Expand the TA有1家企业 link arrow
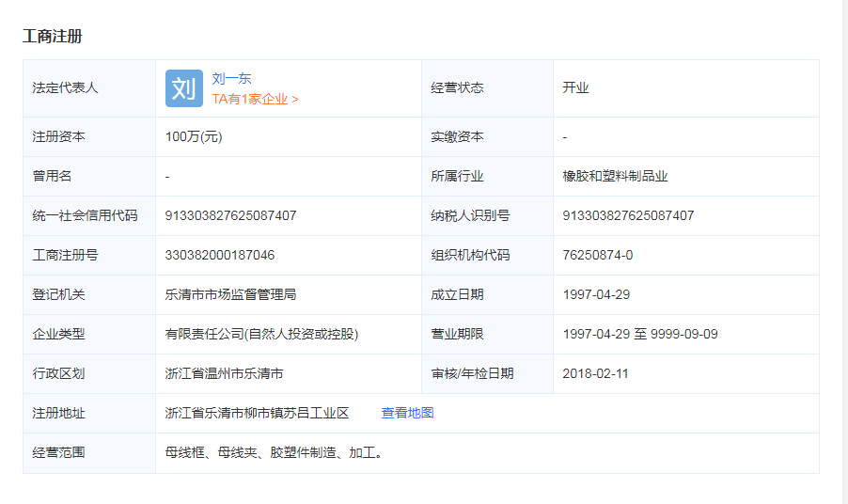848x504 pixels. (x=294, y=99)
